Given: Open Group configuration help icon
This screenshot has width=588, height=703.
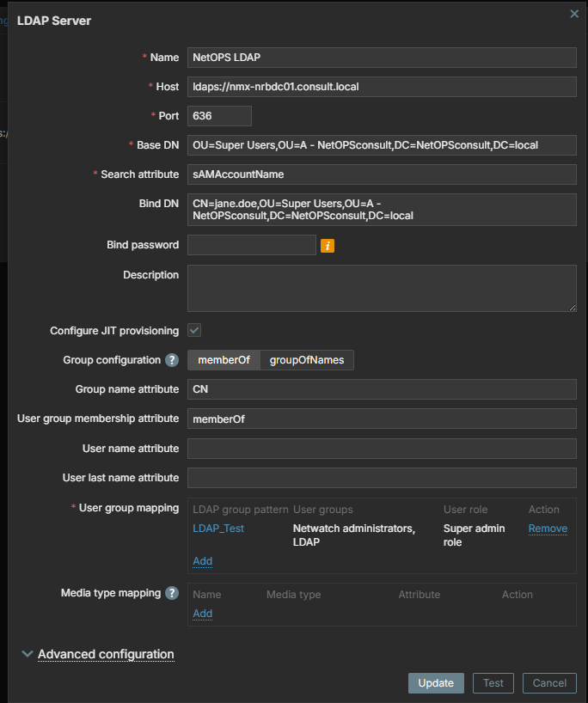Looking at the screenshot, I should pyautogui.click(x=172, y=360).
